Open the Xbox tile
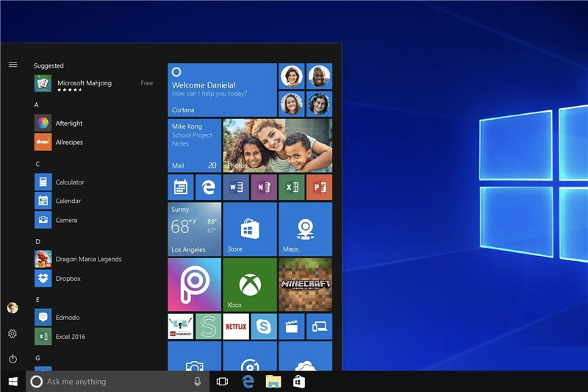Screen dimensions: 588x392 pos(250,284)
